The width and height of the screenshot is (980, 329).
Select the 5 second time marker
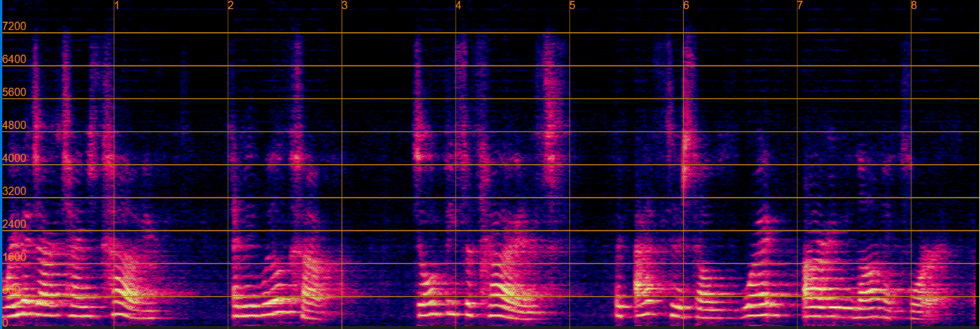pyautogui.click(x=573, y=6)
